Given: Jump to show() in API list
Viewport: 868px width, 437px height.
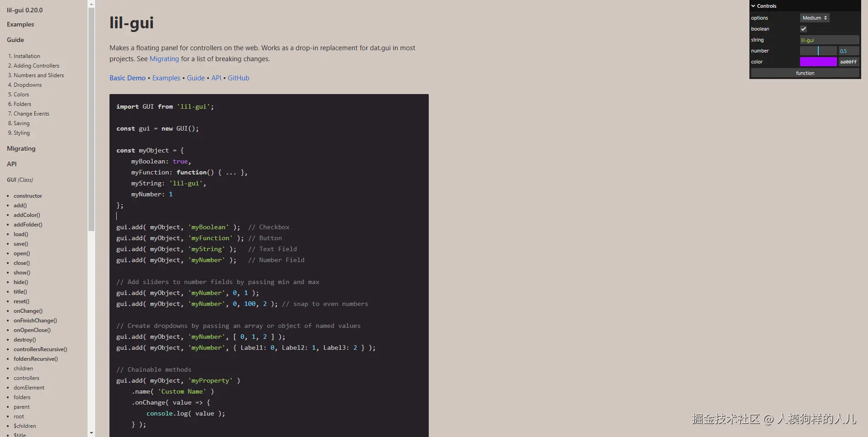Looking at the screenshot, I should 22,273.
